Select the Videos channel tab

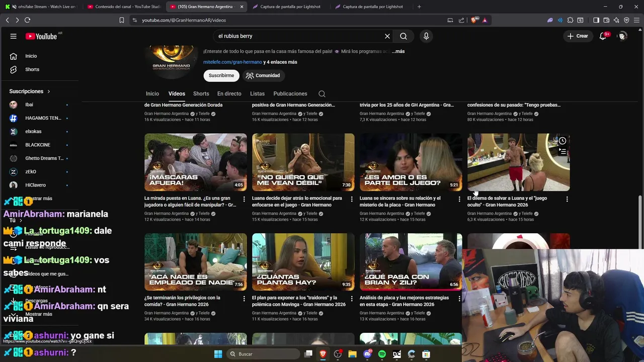tap(177, 94)
